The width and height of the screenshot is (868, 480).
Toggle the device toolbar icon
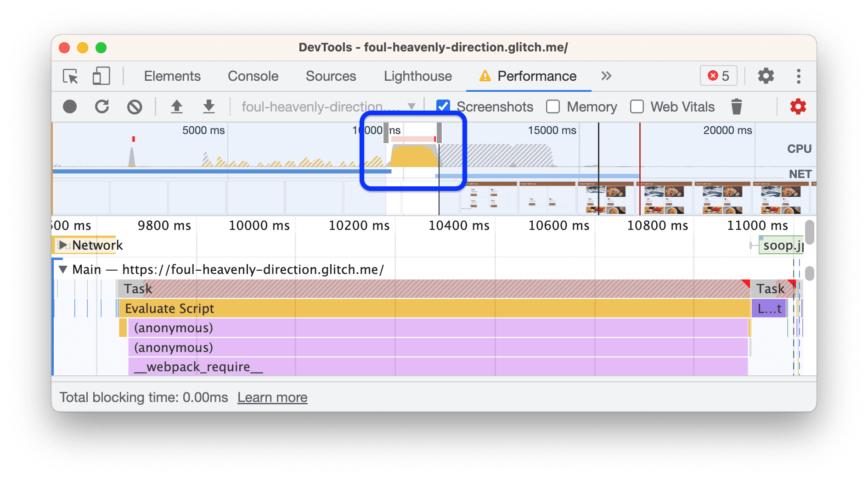click(101, 76)
